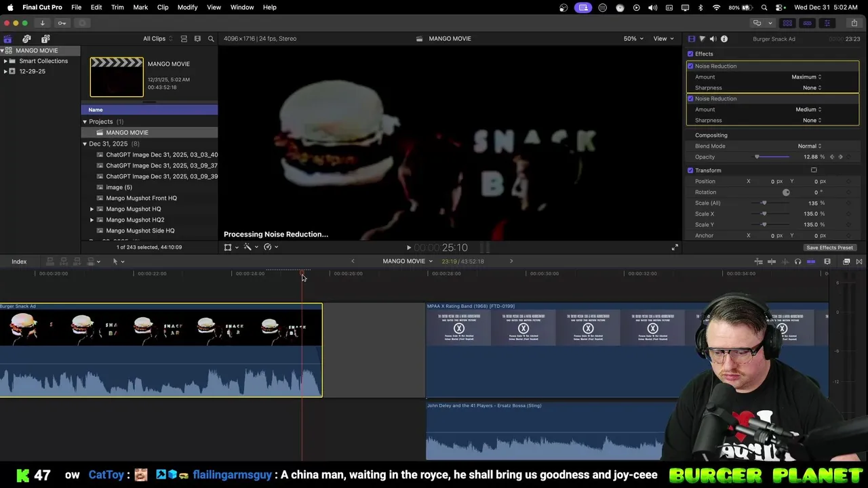Open the Modify menu

pyautogui.click(x=187, y=7)
